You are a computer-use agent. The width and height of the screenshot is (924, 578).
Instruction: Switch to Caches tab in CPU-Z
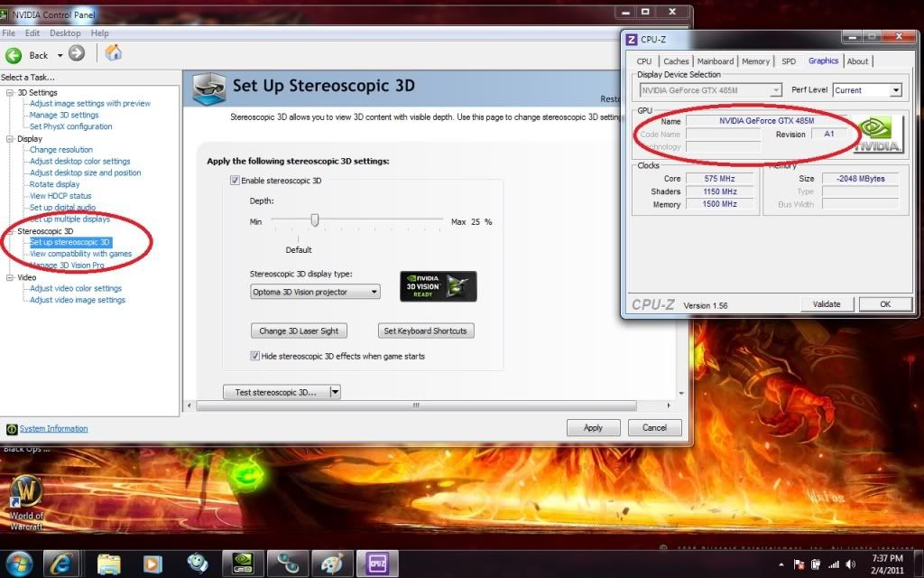tap(676, 61)
